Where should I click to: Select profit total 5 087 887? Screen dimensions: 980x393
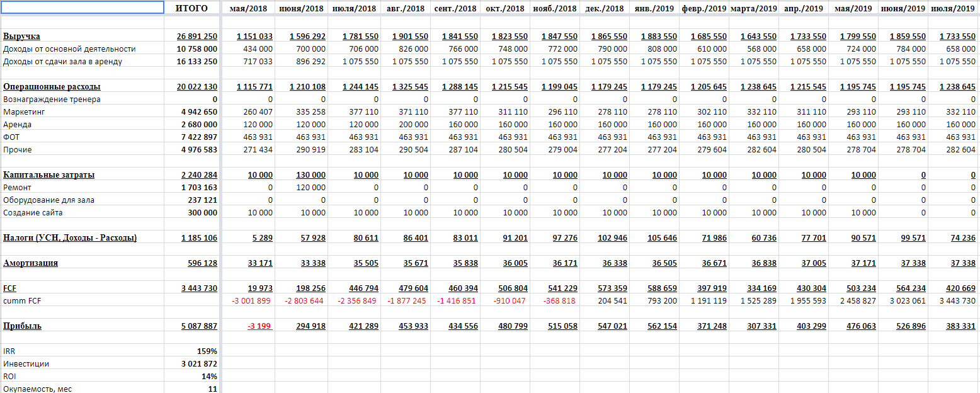pos(191,326)
